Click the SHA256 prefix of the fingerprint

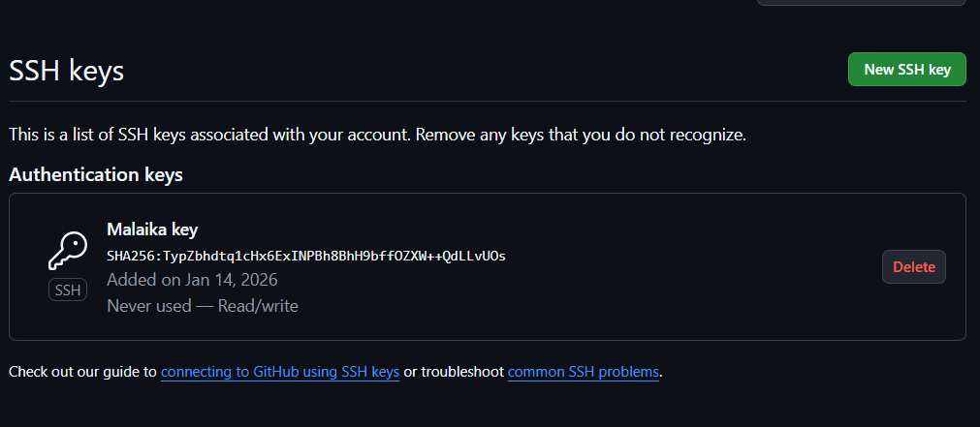[x=130, y=256]
